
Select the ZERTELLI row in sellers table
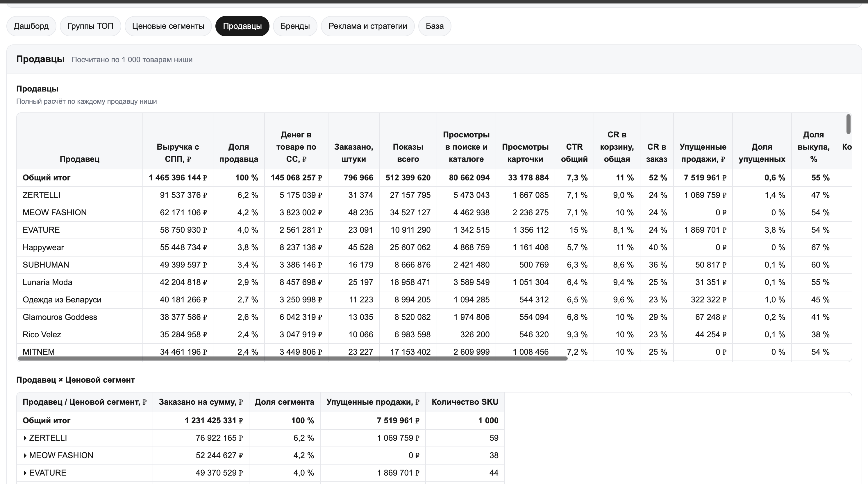click(x=434, y=195)
